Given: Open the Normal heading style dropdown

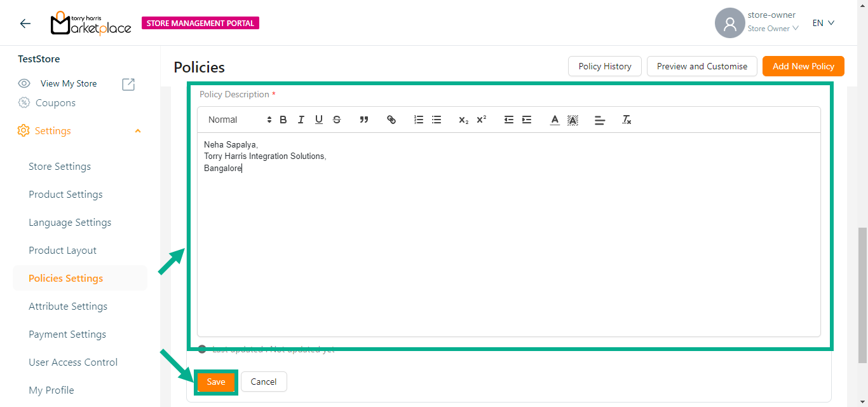Looking at the screenshot, I should tap(240, 120).
